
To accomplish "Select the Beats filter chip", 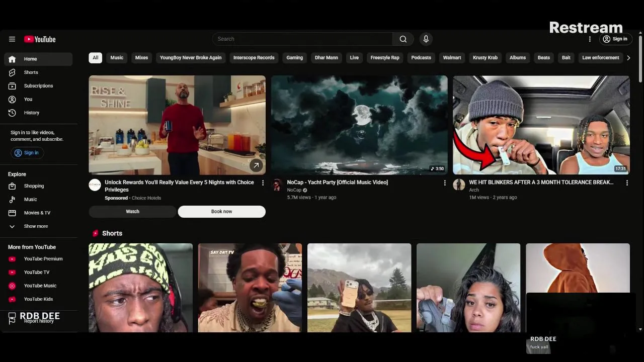I will (x=544, y=58).
